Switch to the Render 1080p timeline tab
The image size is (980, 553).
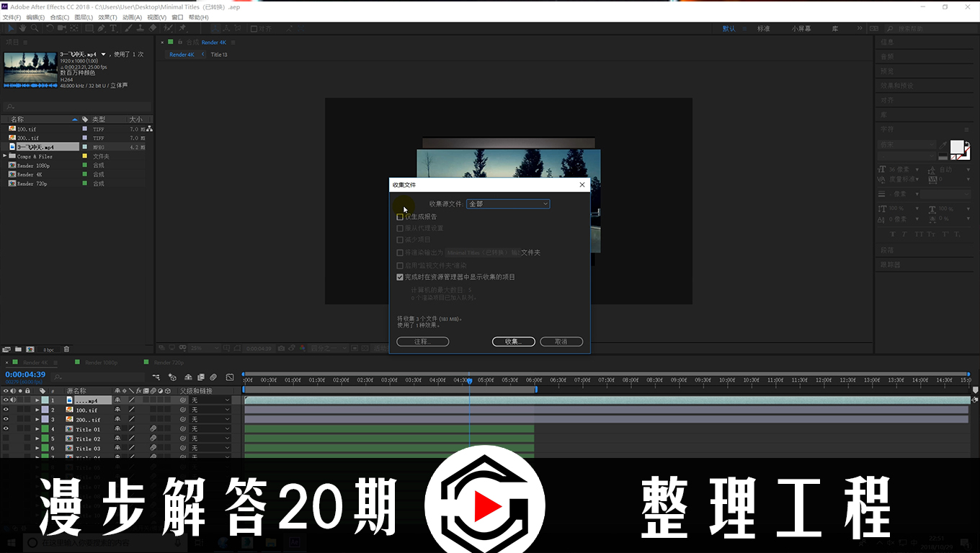(x=100, y=363)
